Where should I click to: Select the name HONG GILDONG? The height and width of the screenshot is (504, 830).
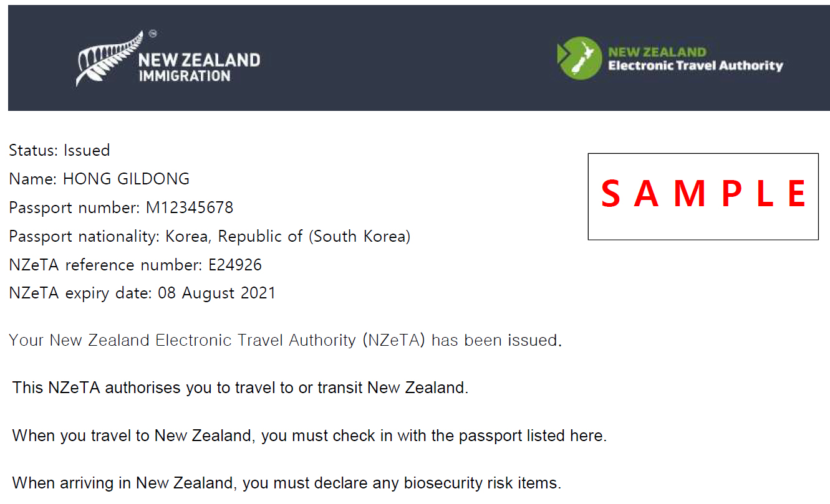(x=126, y=179)
